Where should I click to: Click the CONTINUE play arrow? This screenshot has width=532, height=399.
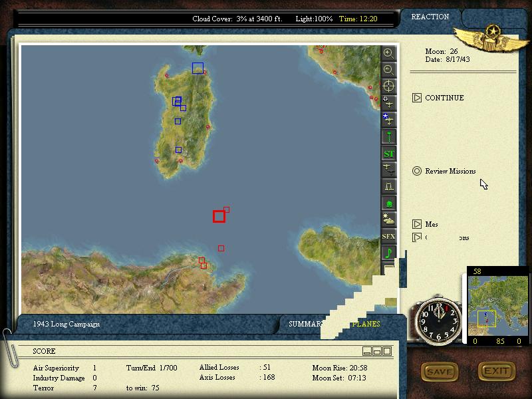(x=417, y=98)
